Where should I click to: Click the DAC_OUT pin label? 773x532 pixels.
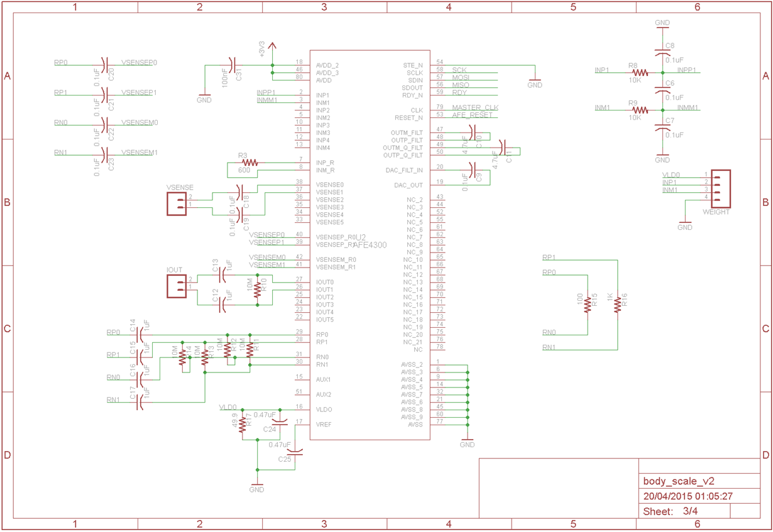[x=408, y=186]
